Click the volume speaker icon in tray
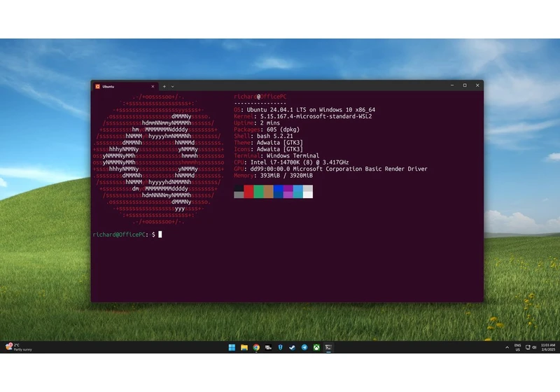This screenshot has width=560, height=392. [534, 347]
